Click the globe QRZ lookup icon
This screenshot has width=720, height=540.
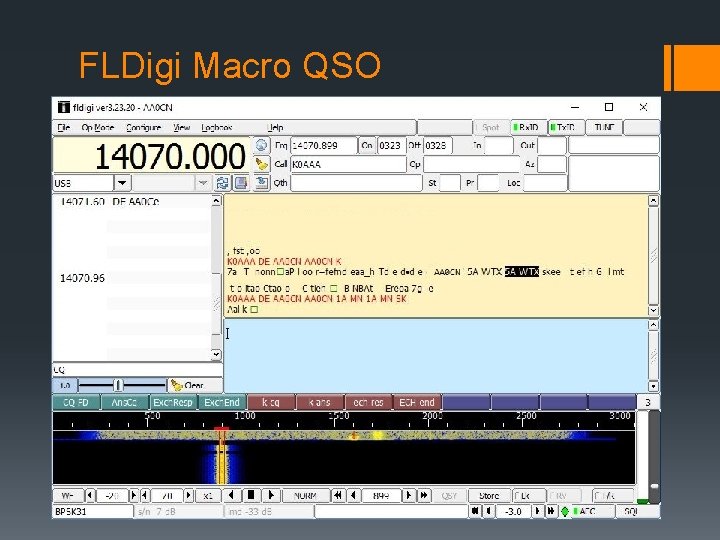261,146
